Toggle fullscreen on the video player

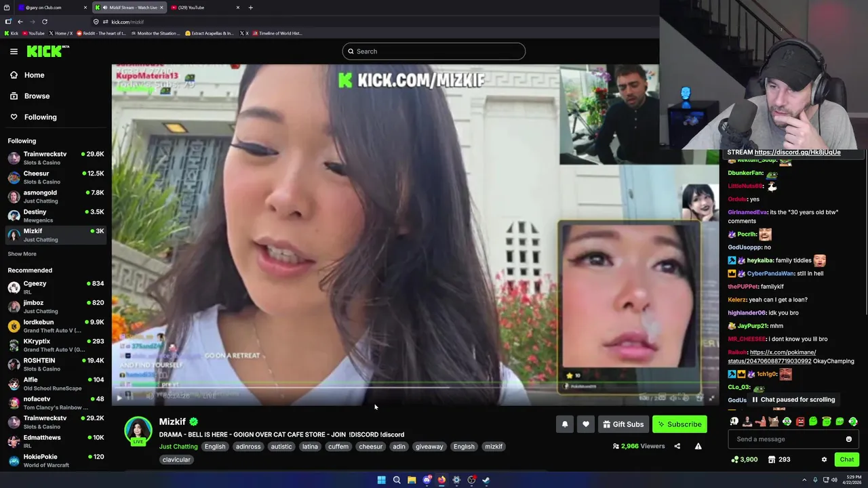(x=711, y=398)
